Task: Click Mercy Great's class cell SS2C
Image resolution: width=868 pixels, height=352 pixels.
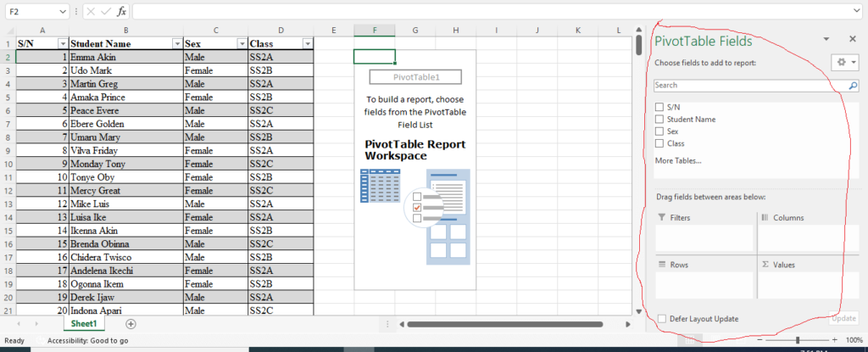Action: (x=281, y=191)
